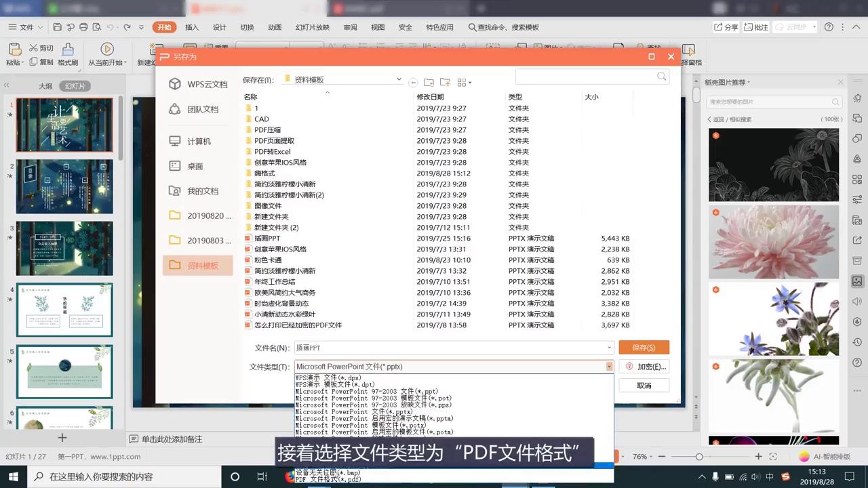Collapse the ribbon with the up chevron
The width and height of the screenshot is (868, 488).
coord(856,27)
